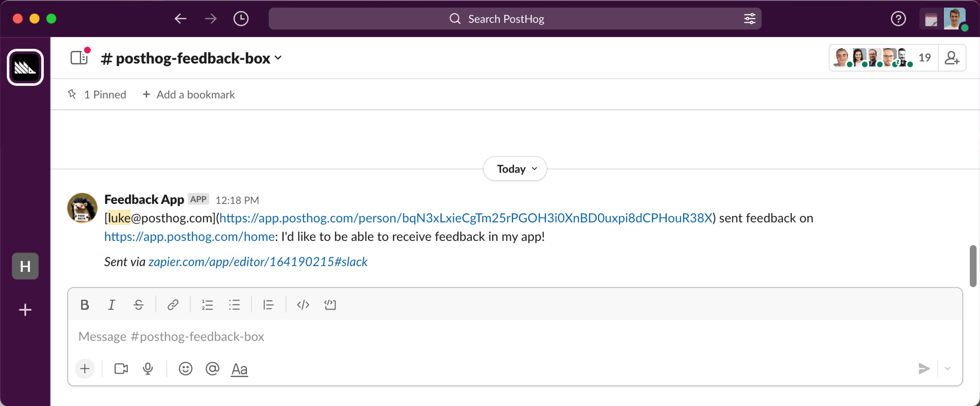
Task: Open the zapier.com editor link
Action: (257, 262)
